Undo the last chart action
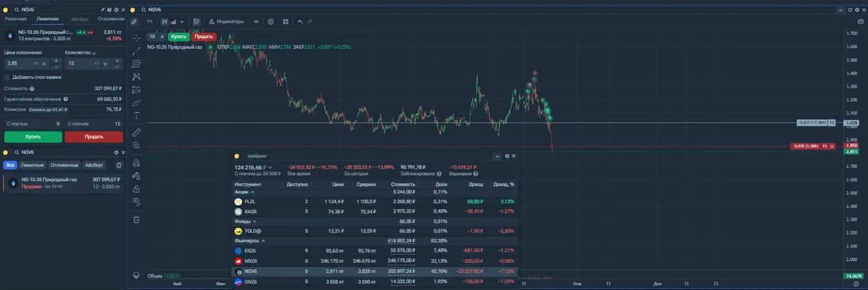Viewport: 868px width, 290px height. (300, 22)
